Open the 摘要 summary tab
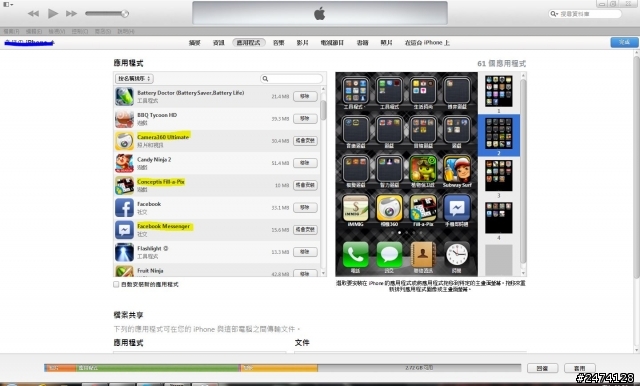This screenshot has width=640, height=386. click(195, 42)
